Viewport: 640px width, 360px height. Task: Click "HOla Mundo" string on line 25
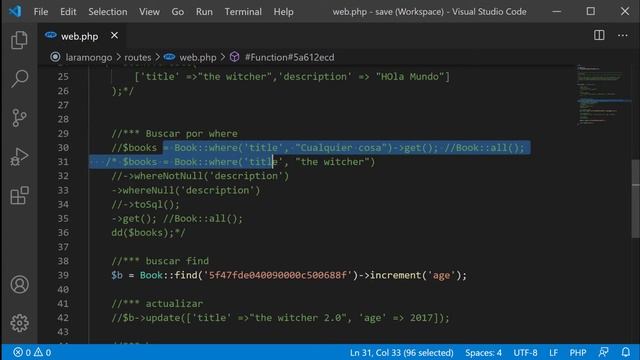click(410, 77)
